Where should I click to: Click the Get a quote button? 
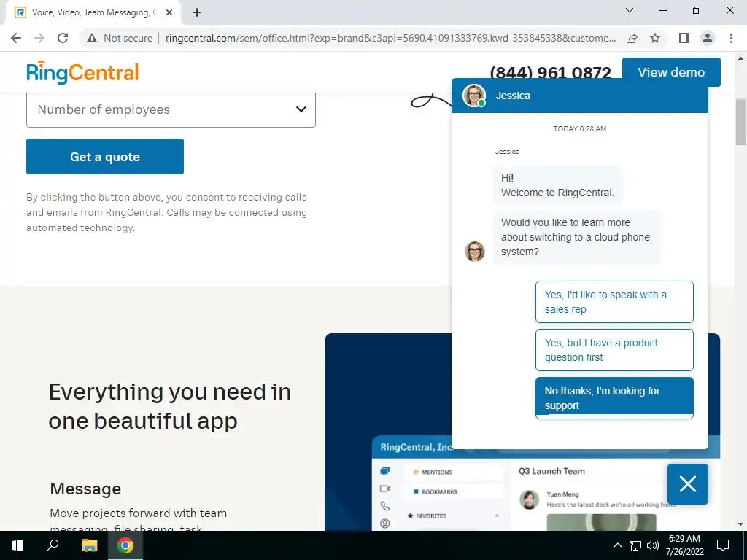coord(105,157)
